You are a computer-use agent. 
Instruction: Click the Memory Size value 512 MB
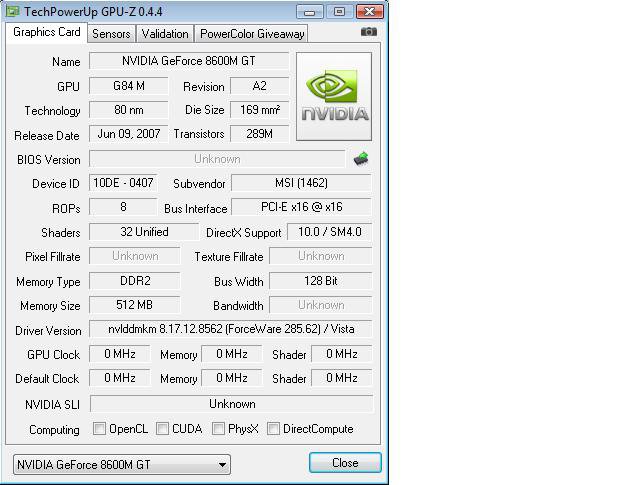135,305
